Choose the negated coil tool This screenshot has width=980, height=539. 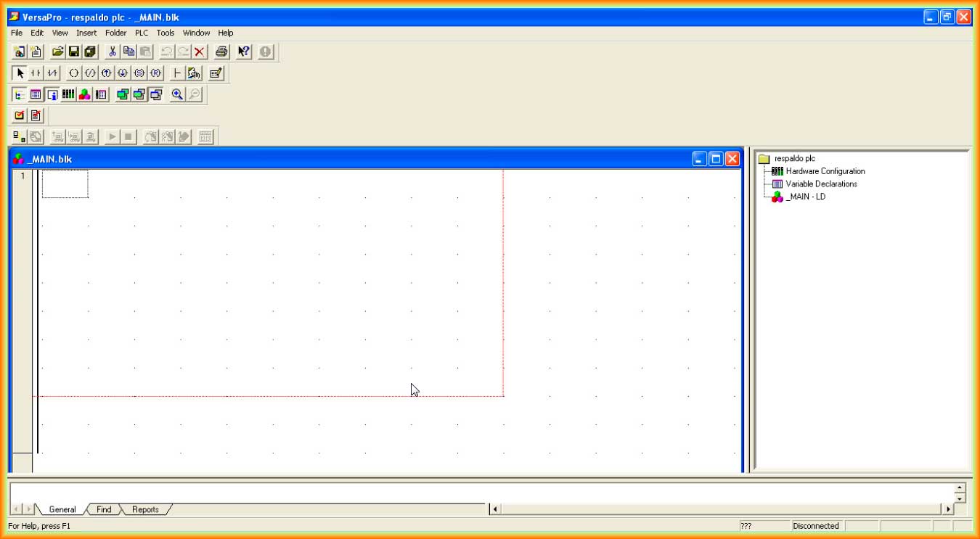(90, 73)
